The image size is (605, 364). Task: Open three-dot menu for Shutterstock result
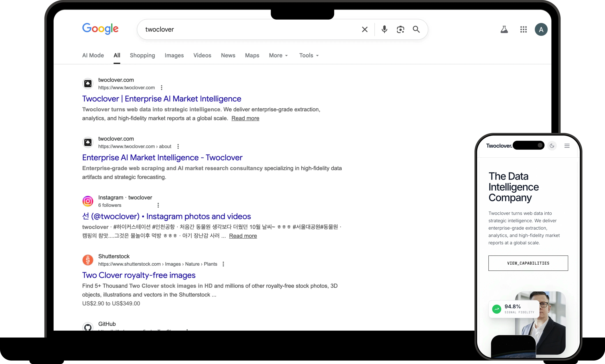tap(223, 264)
